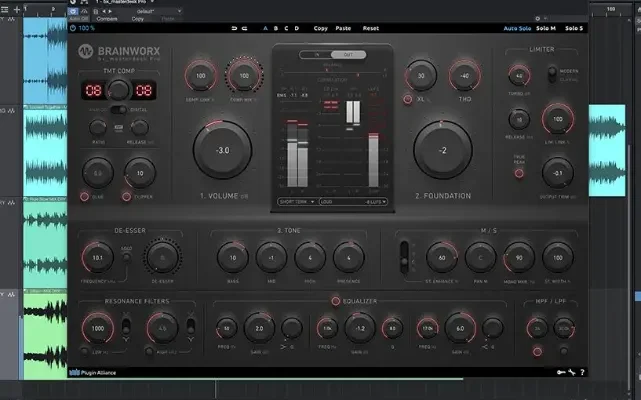Toggle the XL button
The image size is (641, 400).
point(407,99)
